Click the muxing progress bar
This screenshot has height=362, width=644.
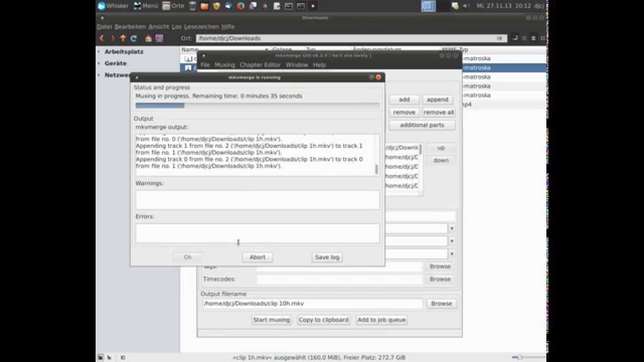[257, 106]
